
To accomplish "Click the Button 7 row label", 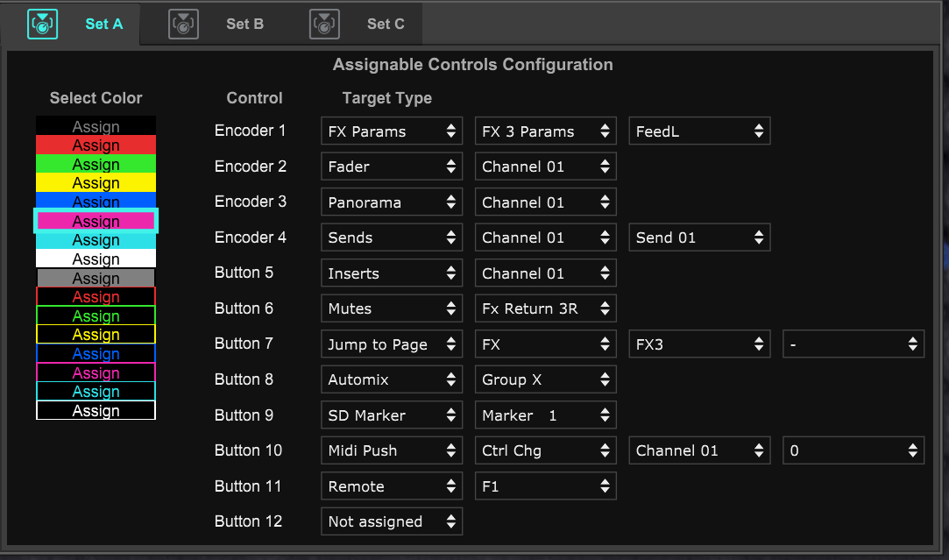I will [244, 344].
